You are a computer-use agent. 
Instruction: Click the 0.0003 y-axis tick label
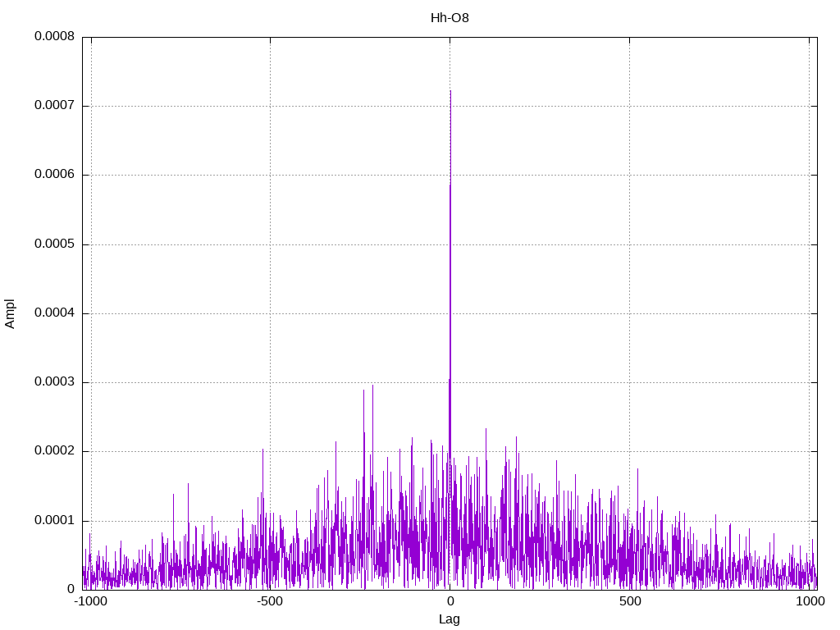(x=55, y=382)
